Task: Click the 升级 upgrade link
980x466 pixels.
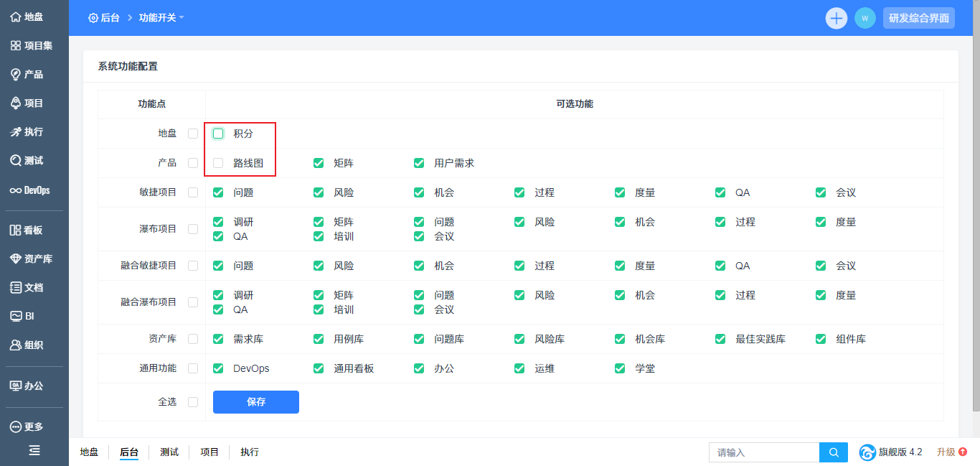Action: pos(951,452)
